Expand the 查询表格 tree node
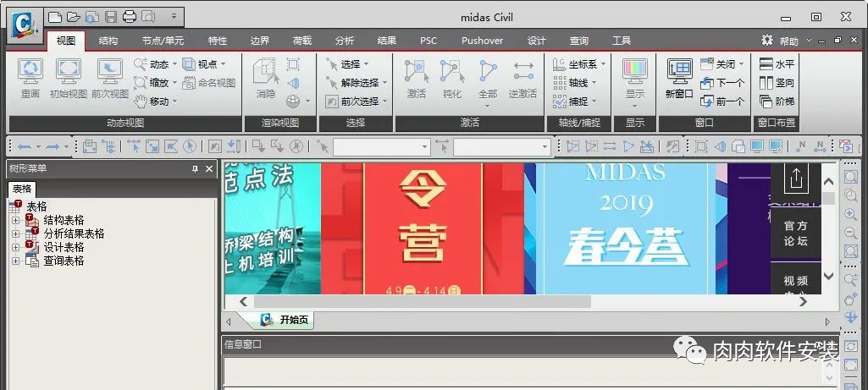 click(15, 261)
